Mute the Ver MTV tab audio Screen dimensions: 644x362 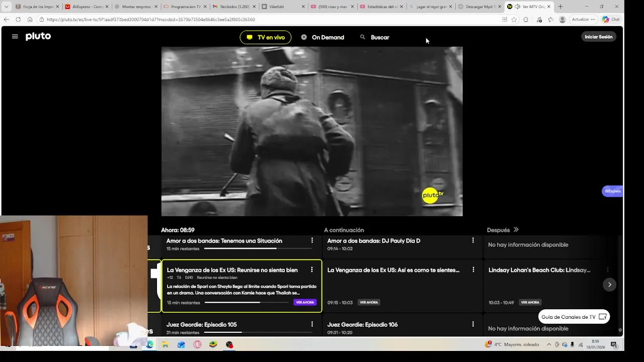point(517,7)
